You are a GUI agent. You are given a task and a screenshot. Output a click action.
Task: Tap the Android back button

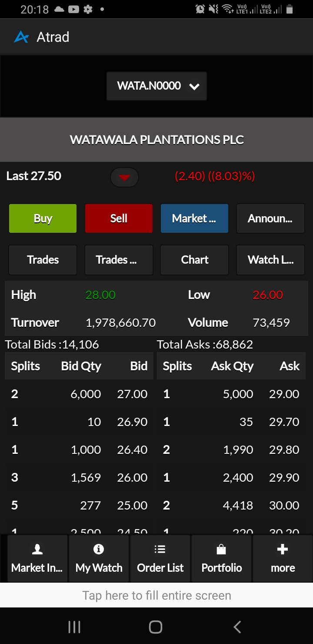237,627
